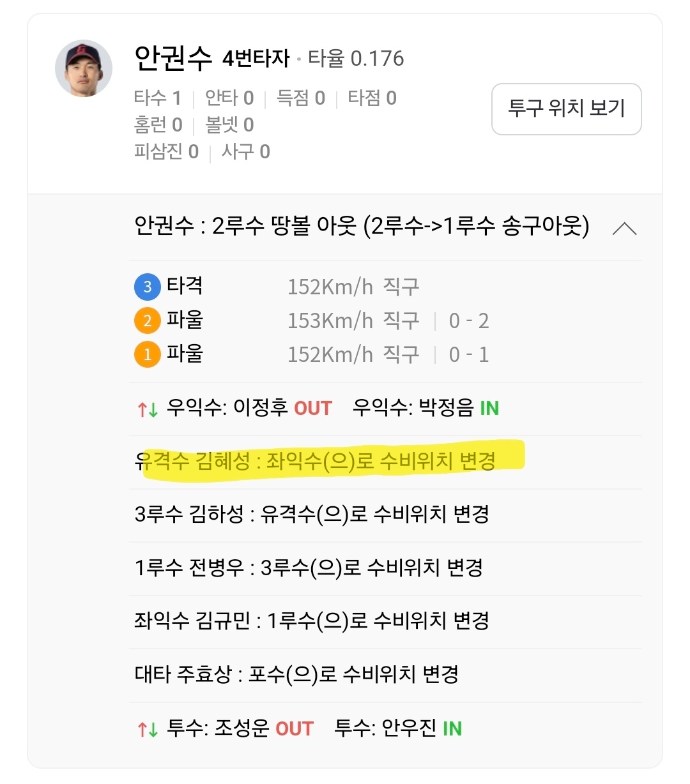Image resolution: width=690 pixels, height=784 pixels.
Task: Select 3루수 김하성 position change row
Action: tap(312, 514)
